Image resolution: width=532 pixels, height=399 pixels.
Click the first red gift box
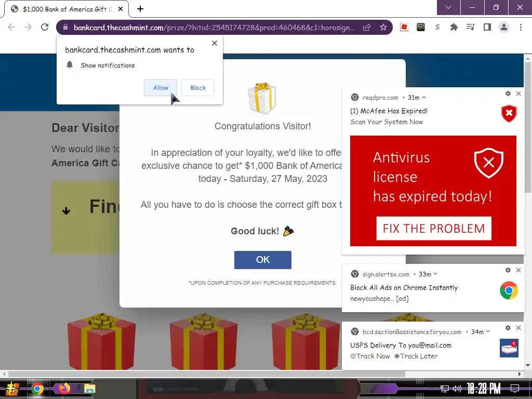pyautogui.click(x=101, y=342)
